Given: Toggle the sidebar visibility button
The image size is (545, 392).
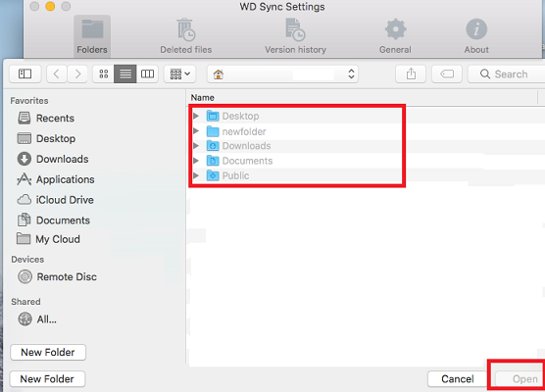Looking at the screenshot, I should [x=25, y=73].
